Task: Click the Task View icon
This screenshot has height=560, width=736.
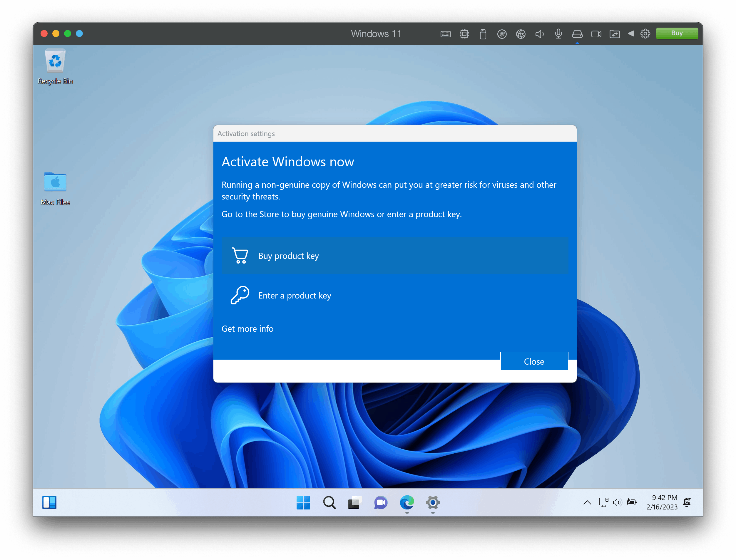Action: (353, 503)
